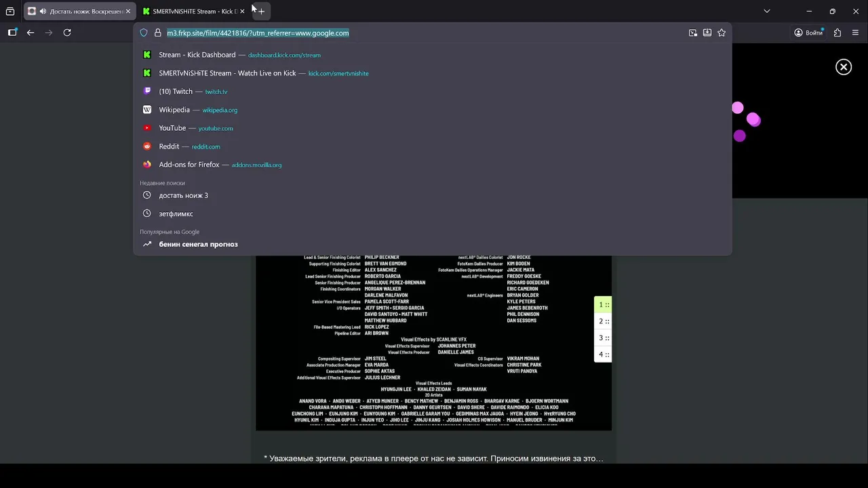Switch to SMERTvNiSHiTE Stream Kick tab
Screen dimensions: 868x488
[x=194, y=12]
